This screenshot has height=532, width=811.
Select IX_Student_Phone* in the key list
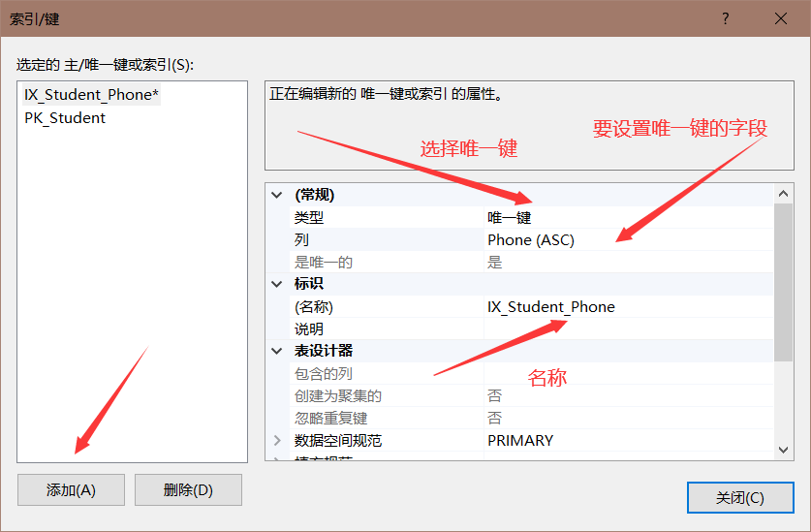pos(91,95)
